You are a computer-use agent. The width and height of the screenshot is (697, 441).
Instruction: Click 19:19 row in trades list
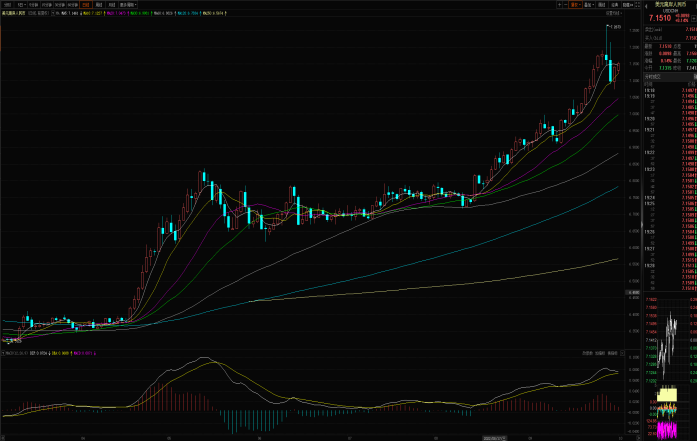click(670, 96)
